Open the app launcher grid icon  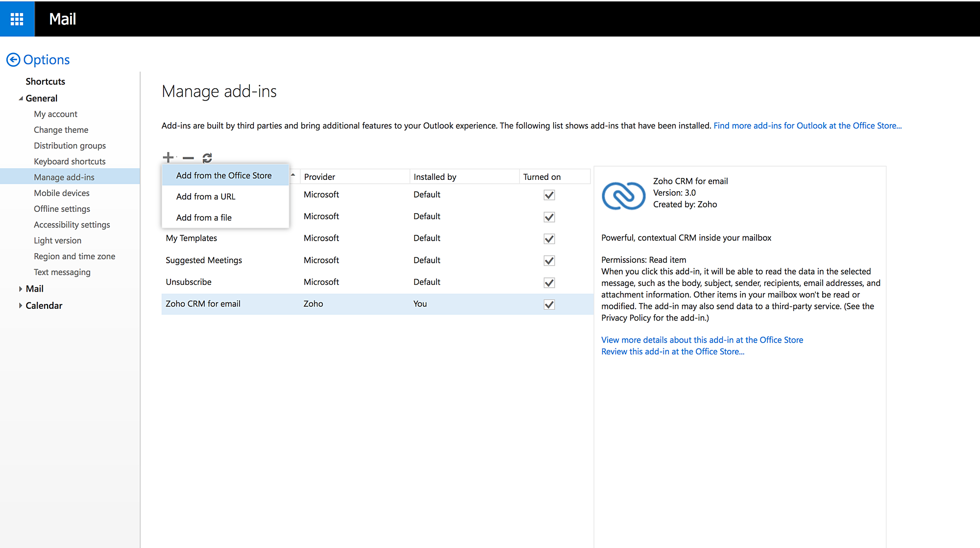click(x=17, y=19)
